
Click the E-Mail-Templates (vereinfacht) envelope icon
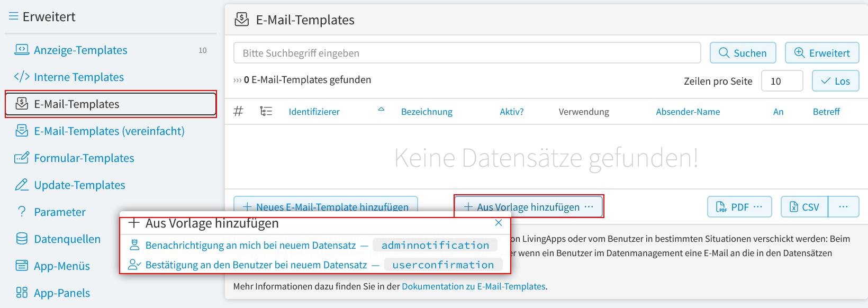(22, 131)
